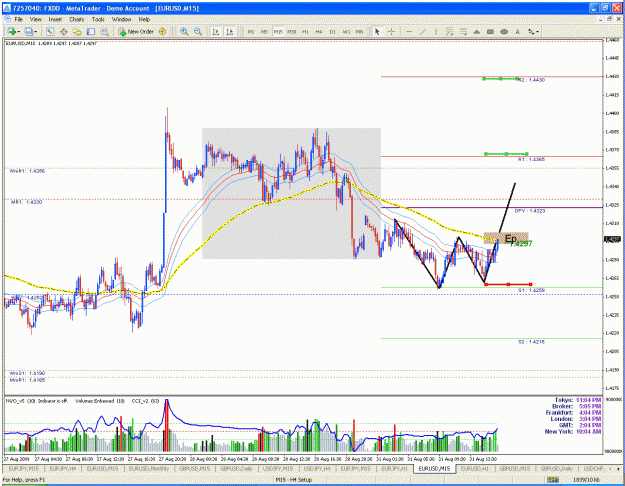Select the active EURUSD,M15 chart tab

434,468
